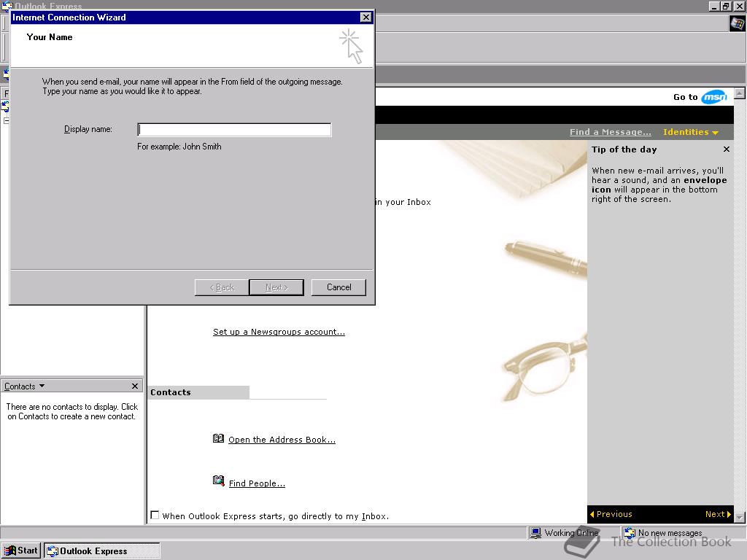Open the Contacts pane dropdown
Screen dimensions: 747x560
[24, 386]
